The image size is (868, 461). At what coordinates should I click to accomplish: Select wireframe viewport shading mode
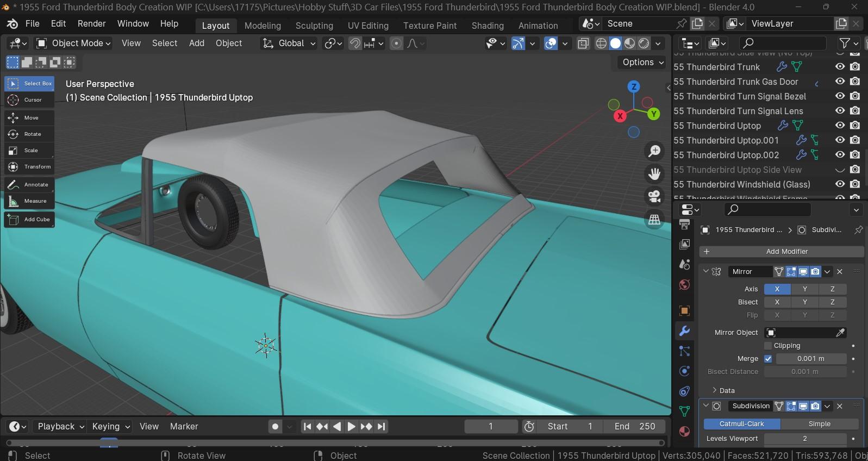click(601, 43)
